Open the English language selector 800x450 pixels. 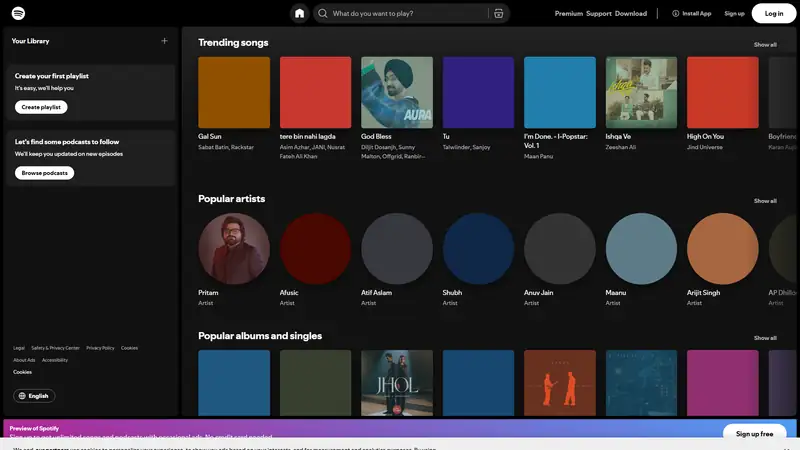pos(35,396)
